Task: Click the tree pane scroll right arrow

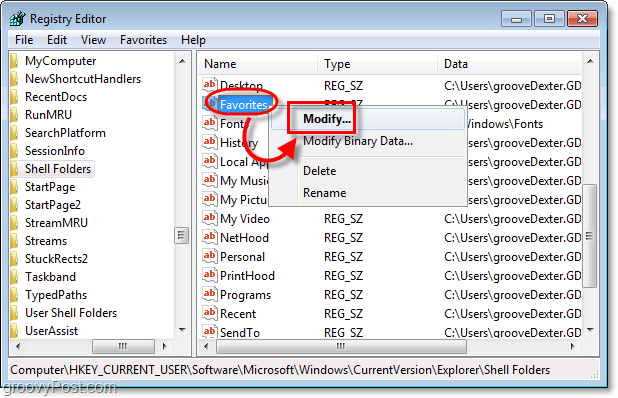Action: click(x=165, y=346)
